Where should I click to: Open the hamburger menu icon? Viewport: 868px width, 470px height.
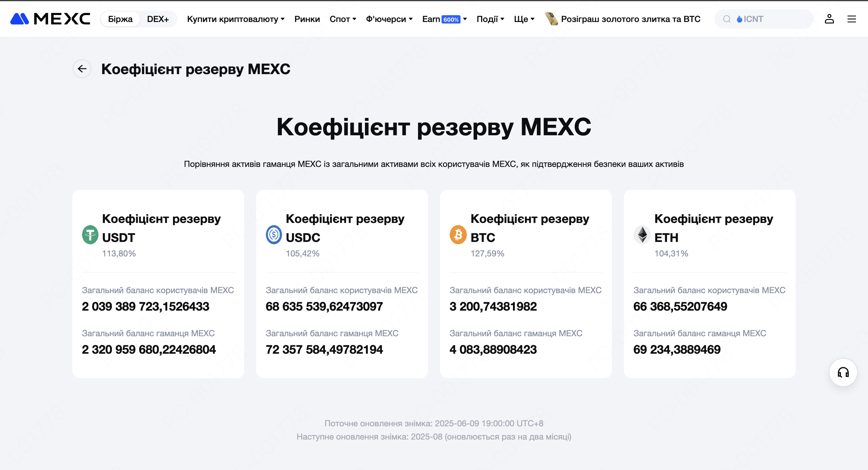click(851, 19)
